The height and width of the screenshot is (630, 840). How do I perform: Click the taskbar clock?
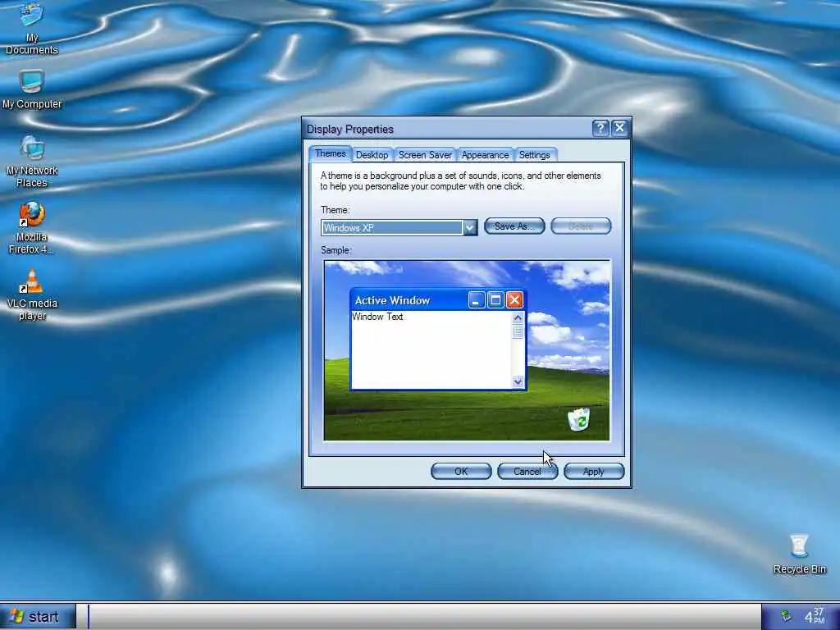814,616
